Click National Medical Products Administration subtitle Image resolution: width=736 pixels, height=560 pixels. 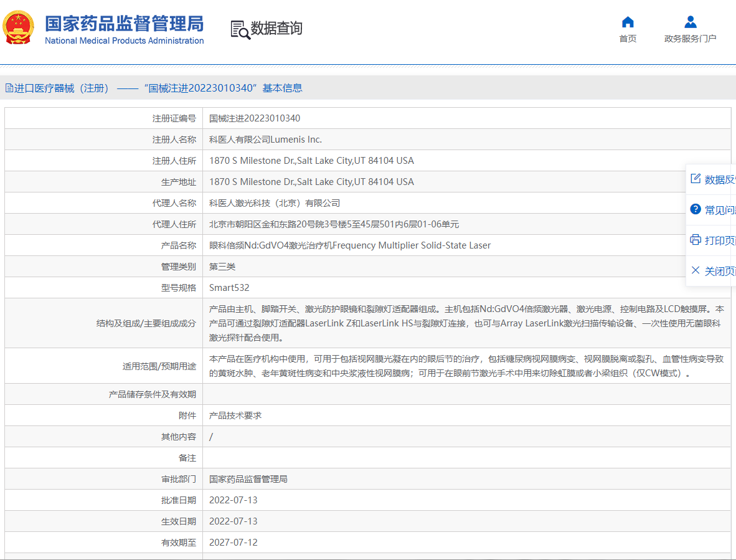tap(125, 41)
